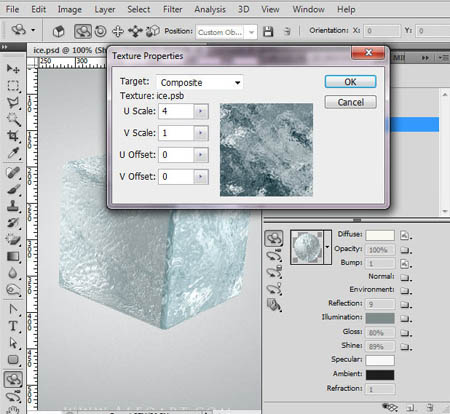Select the Clone Stamp tool
The width and height of the screenshot is (450, 414).
13,205
